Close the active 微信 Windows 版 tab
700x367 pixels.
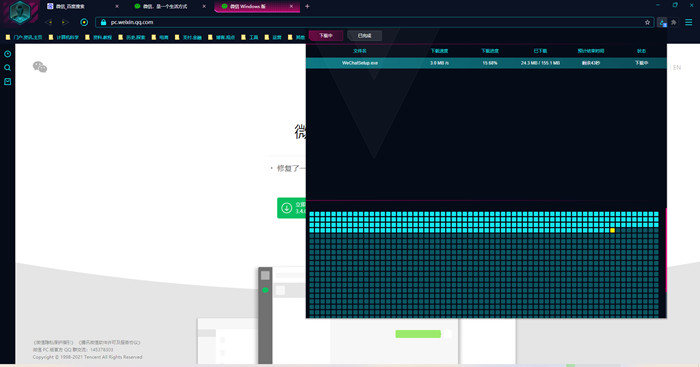point(292,6)
